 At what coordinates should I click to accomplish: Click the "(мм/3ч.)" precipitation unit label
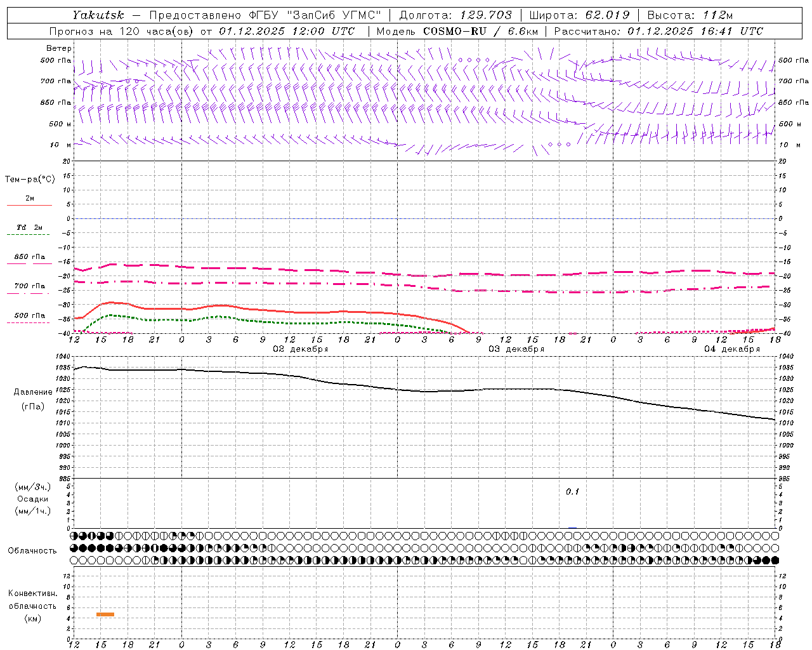(x=33, y=487)
